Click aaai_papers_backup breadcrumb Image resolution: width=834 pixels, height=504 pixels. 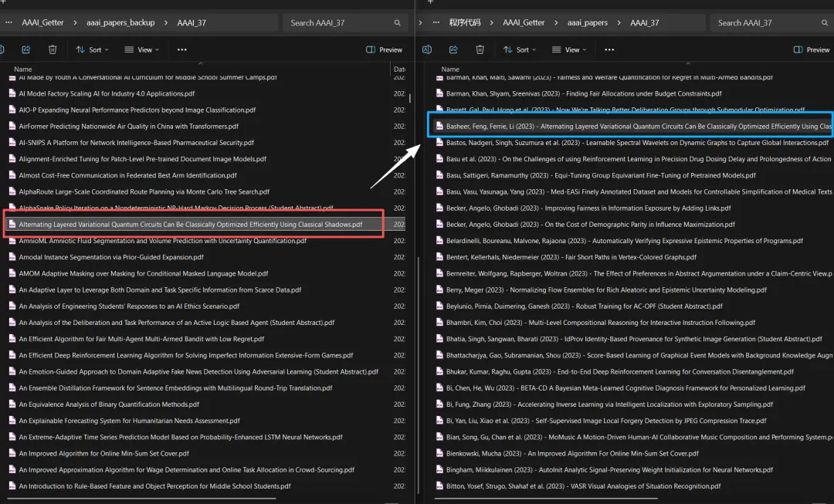(x=120, y=23)
